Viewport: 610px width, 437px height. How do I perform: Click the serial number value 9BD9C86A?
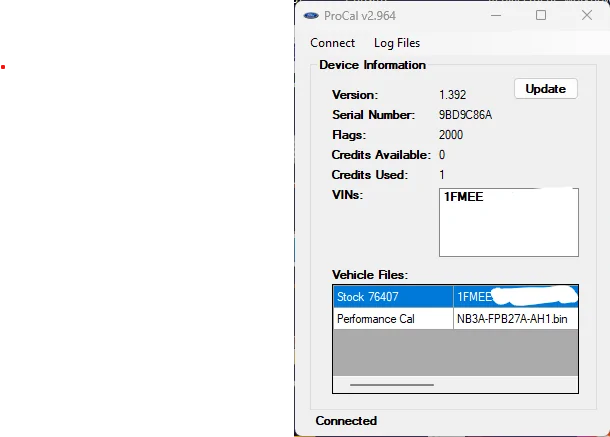[x=465, y=115]
